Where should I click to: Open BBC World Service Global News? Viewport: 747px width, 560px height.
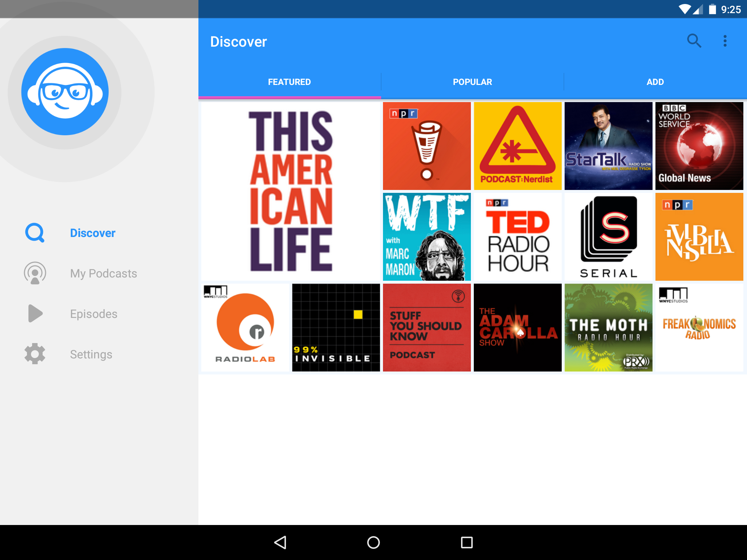699,146
